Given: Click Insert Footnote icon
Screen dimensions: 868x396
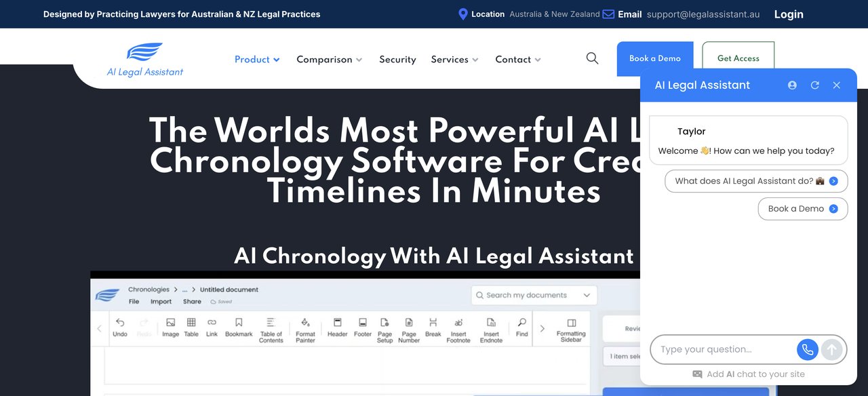Looking at the screenshot, I should coord(458,330).
